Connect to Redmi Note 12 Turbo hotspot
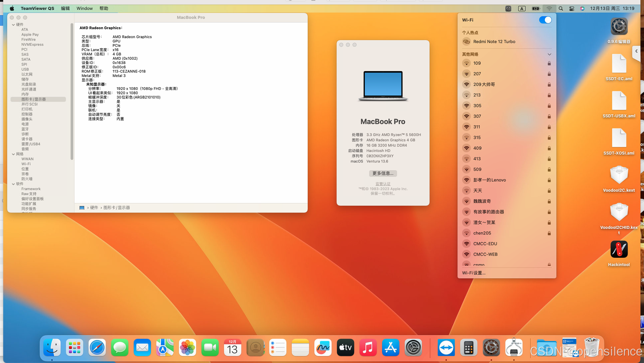This screenshot has width=644, height=363. coord(507,42)
